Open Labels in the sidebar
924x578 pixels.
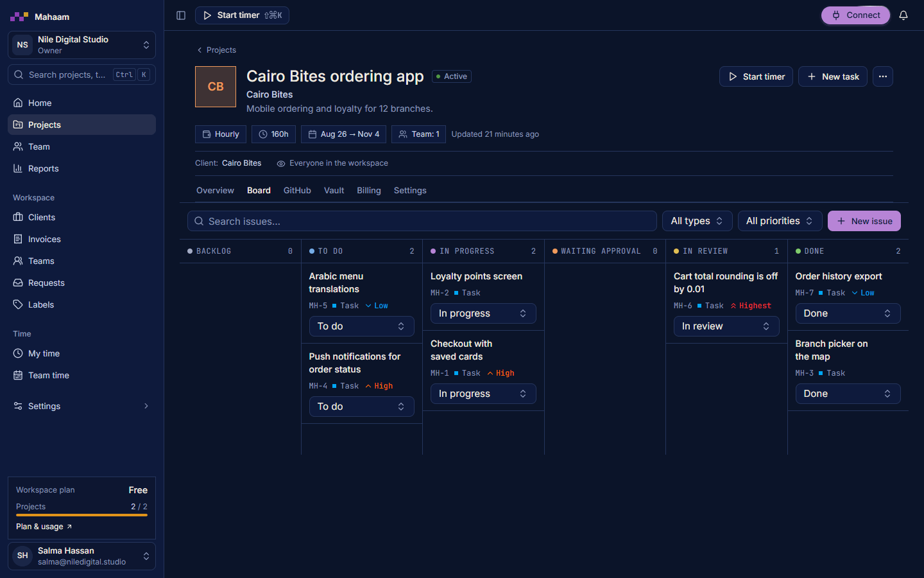tap(81, 304)
